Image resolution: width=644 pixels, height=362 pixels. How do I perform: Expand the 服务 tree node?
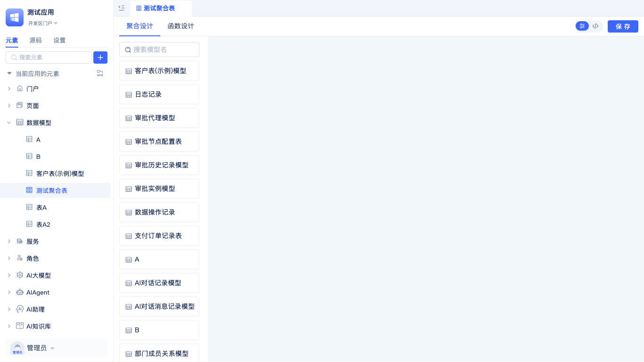(9, 241)
